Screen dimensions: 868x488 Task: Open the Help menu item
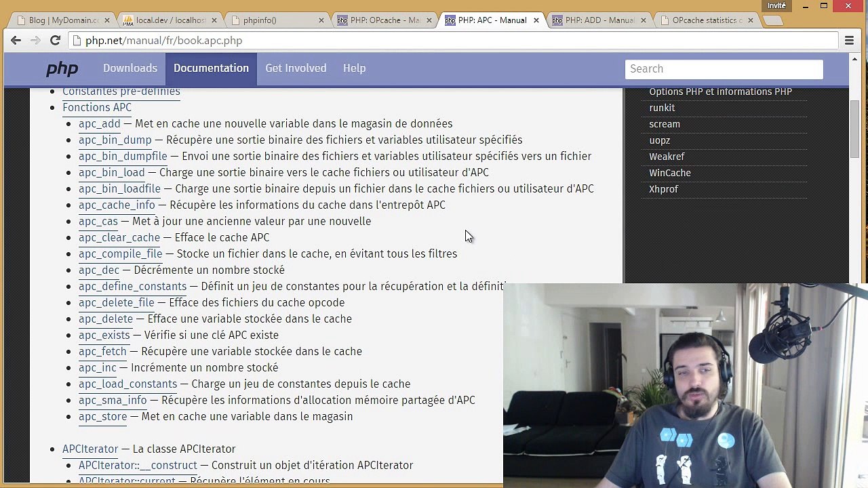pos(354,68)
